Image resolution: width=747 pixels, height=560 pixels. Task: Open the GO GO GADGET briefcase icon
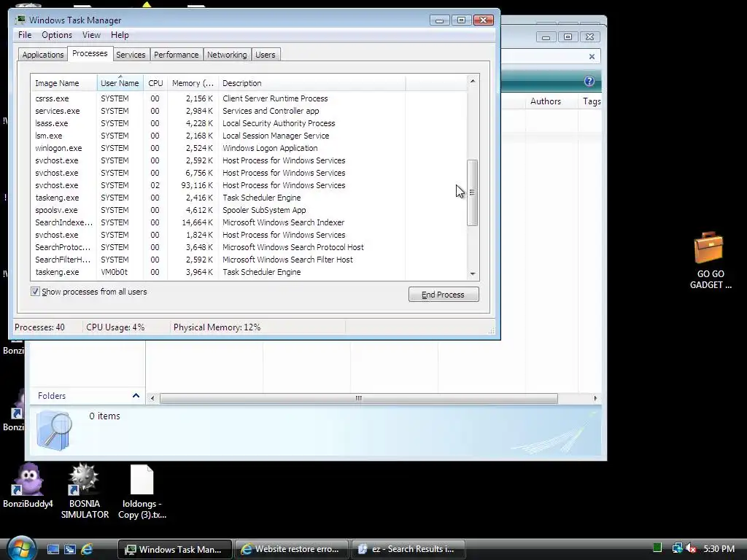710,260
